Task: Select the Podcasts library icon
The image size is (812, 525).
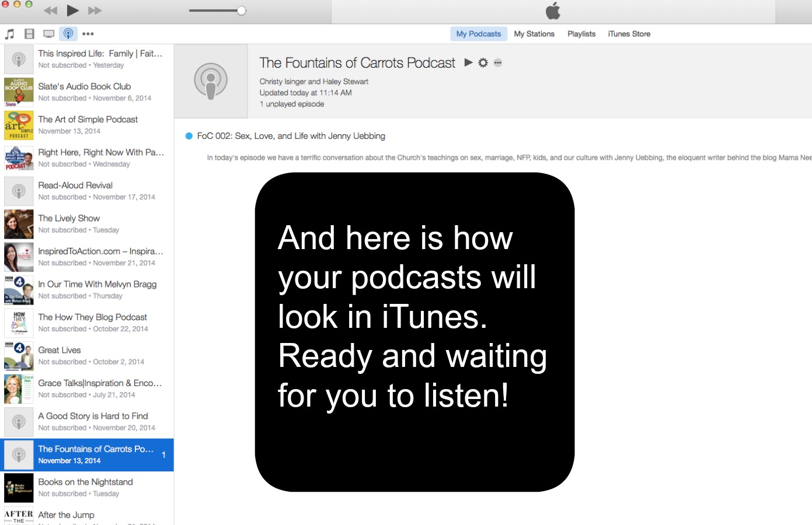Action: point(68,34)
